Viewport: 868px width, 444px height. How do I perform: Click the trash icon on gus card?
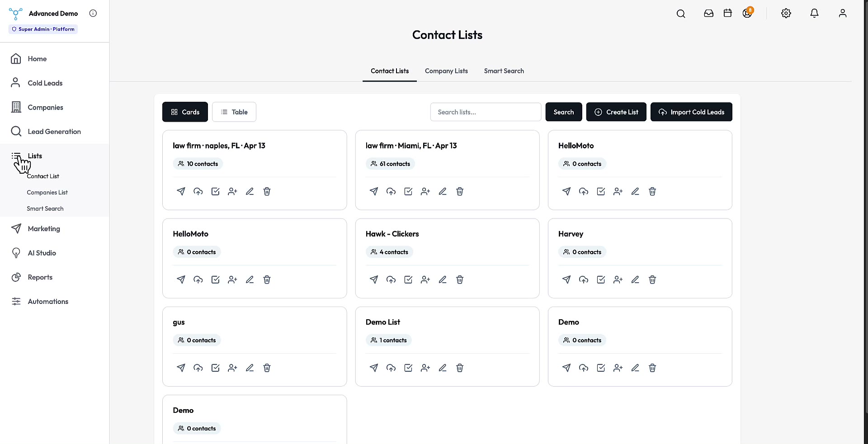coord(267,368)
